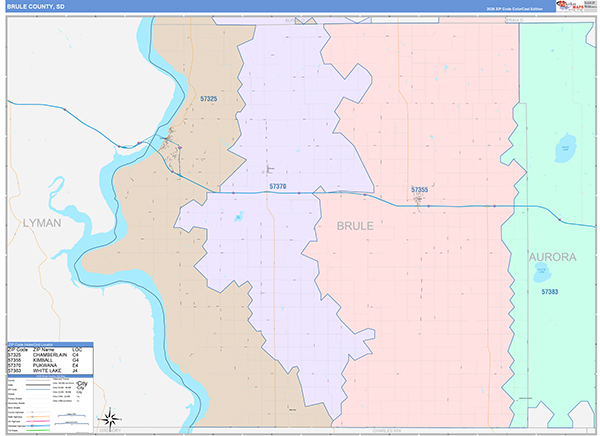Click KIMBALL row in ZIP index table
This screenshot has height=436, width=600.
(x=50, y=360)
